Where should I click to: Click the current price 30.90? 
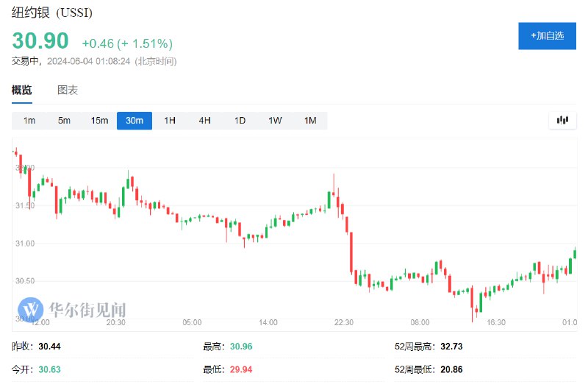40,40
